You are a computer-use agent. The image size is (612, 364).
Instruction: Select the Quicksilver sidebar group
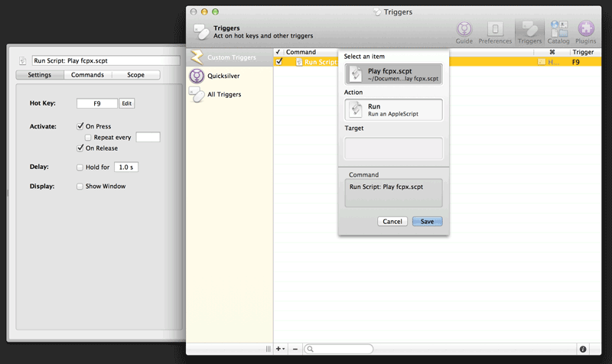tap(229, 76)
